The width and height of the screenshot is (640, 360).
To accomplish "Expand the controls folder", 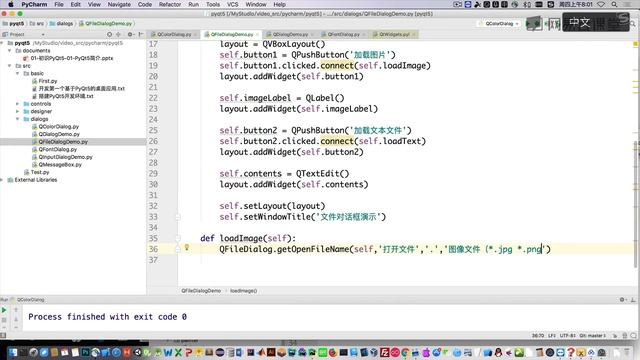I will (x=18, y=104).
